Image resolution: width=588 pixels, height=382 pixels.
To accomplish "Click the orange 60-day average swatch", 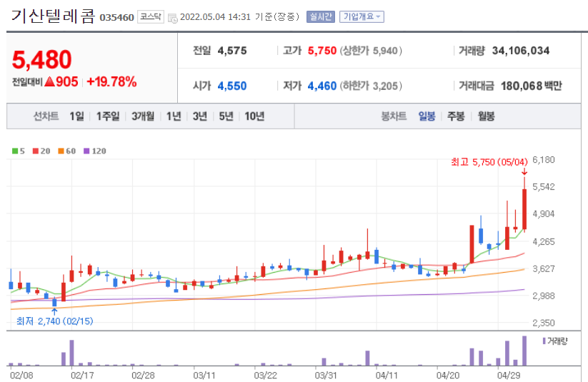I will [61, 151].
